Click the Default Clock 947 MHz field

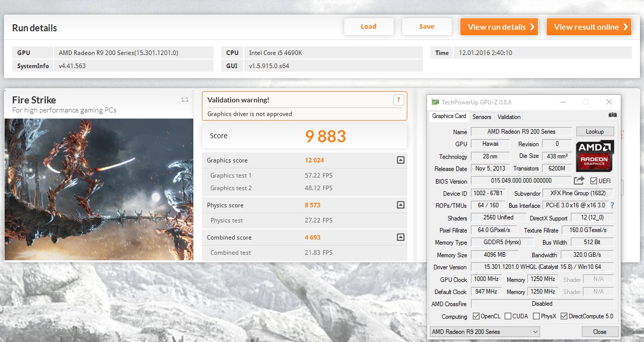click(487, 292)
